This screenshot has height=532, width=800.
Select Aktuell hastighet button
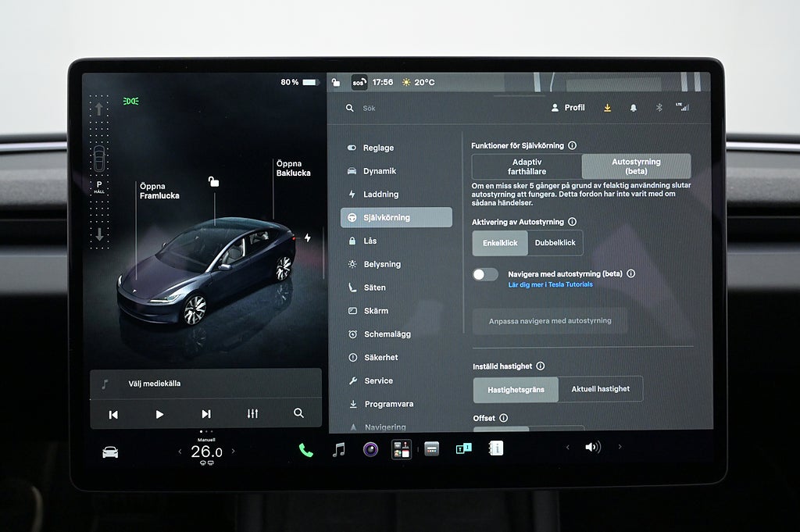coord(601,389)
